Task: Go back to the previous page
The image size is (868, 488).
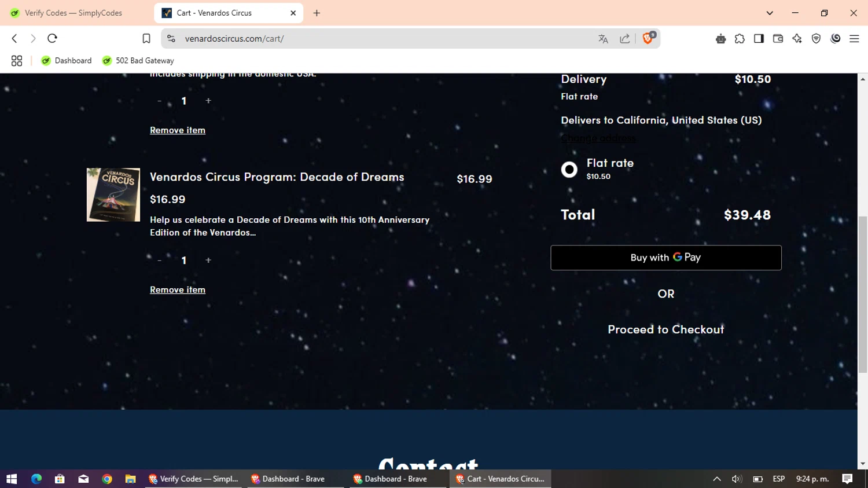Action: click(x=14, y=38)
